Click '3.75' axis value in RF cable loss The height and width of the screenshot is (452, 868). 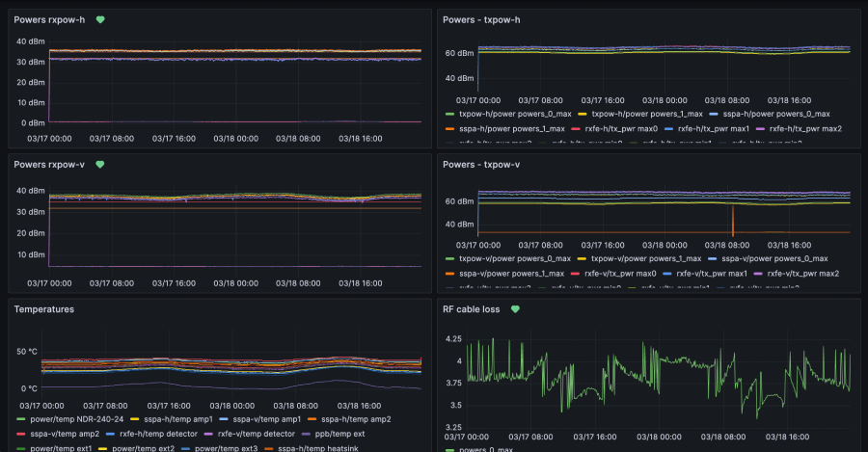(x=453, y=384)
